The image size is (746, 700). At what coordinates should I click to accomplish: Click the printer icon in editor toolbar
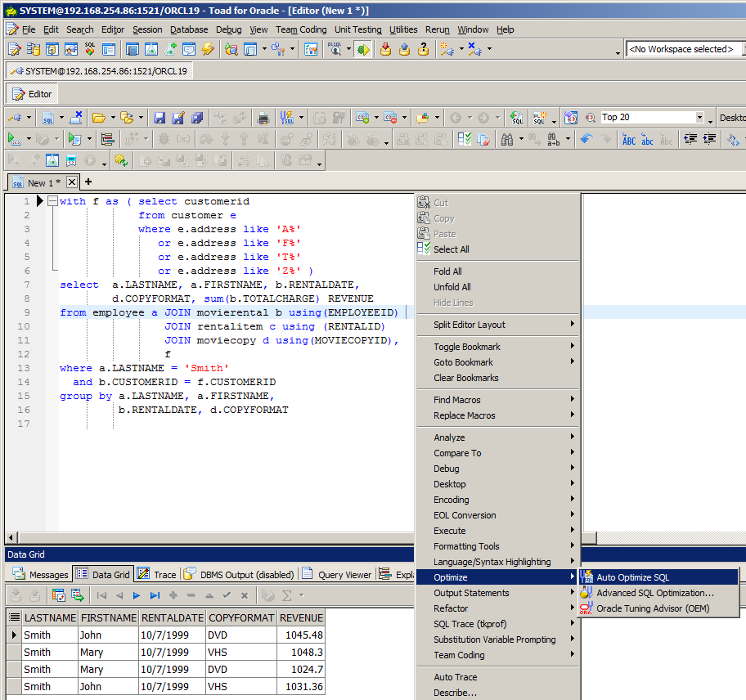pos(263,118)
